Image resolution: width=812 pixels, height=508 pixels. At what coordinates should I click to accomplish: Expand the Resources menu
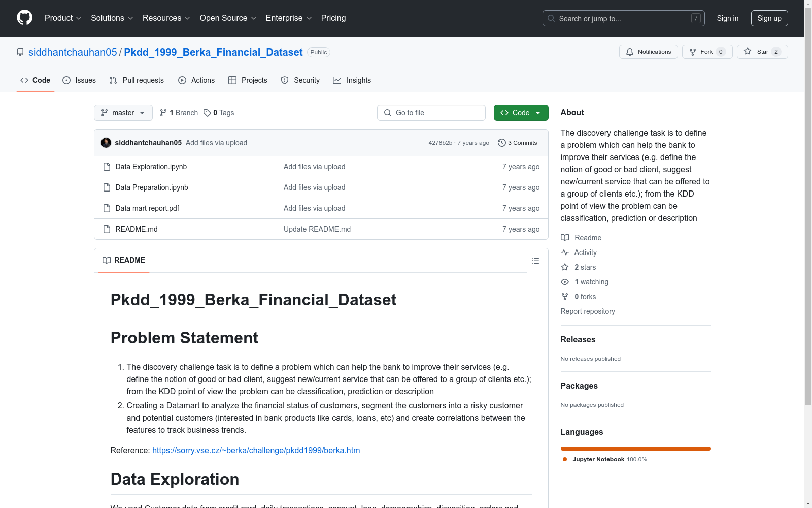[x=166, y=18]
